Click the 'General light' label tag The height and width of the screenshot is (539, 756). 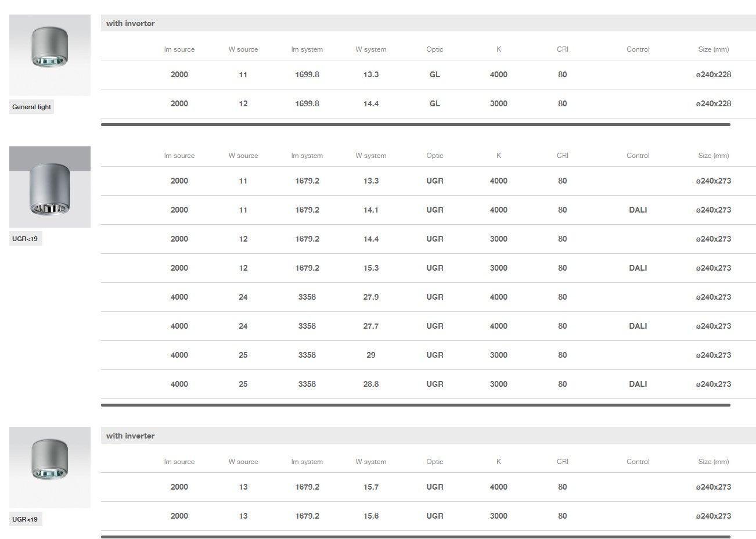[32, 107]
